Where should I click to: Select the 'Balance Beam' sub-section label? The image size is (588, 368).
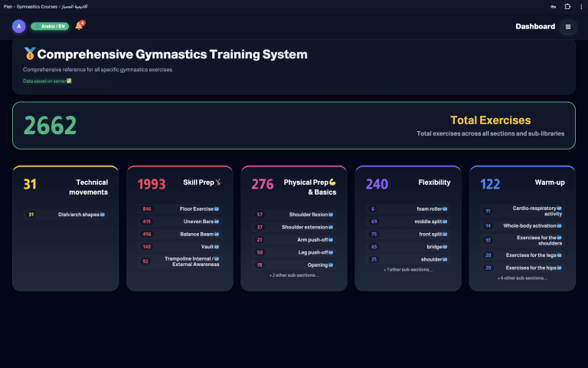pyautogui.click(x=197, y=234)
